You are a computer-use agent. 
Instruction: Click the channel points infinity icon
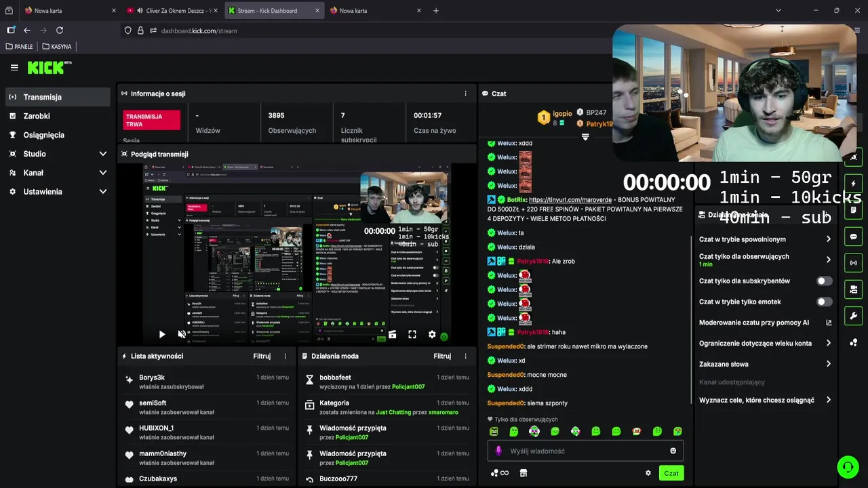click(x=500, y=473)
